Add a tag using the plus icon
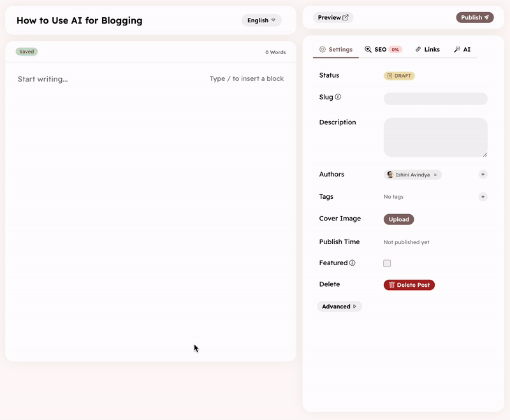510x420 pixels. (483, 197)
